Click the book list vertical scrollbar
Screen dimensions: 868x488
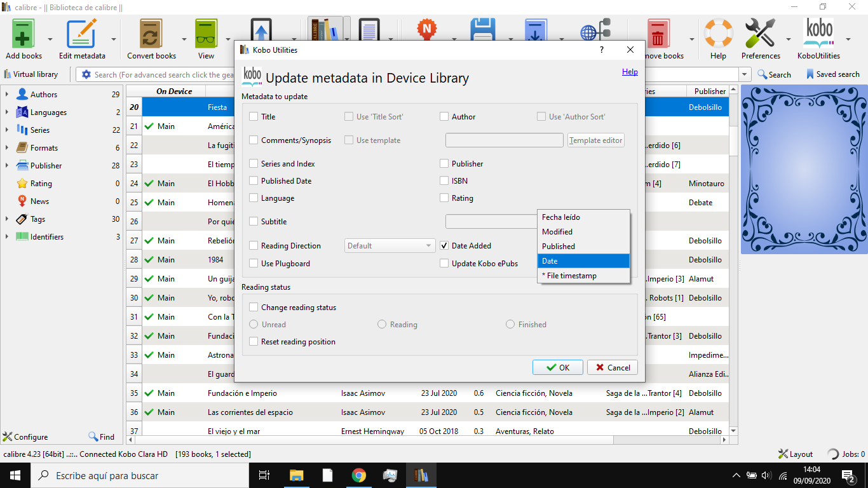pyautogui.click(x=733, y=261)
